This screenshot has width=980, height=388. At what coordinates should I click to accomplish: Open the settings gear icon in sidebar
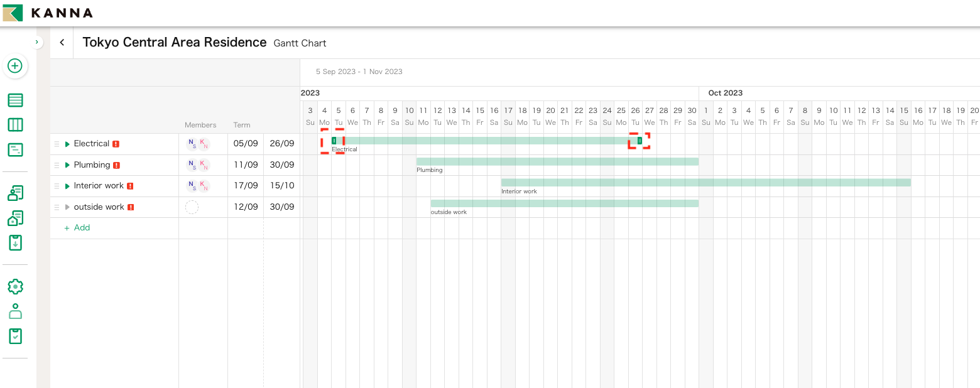pyautogui.click(x=15, y=287)
